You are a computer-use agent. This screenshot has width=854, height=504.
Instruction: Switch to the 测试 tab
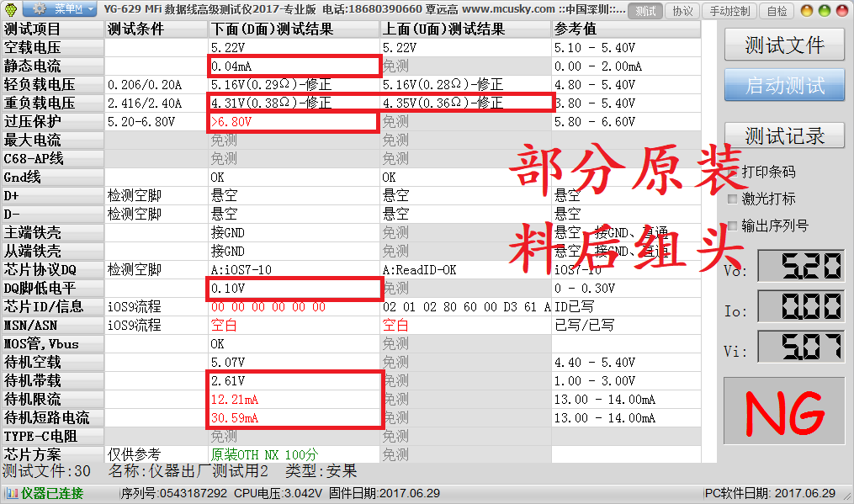[x=646, y=11]
